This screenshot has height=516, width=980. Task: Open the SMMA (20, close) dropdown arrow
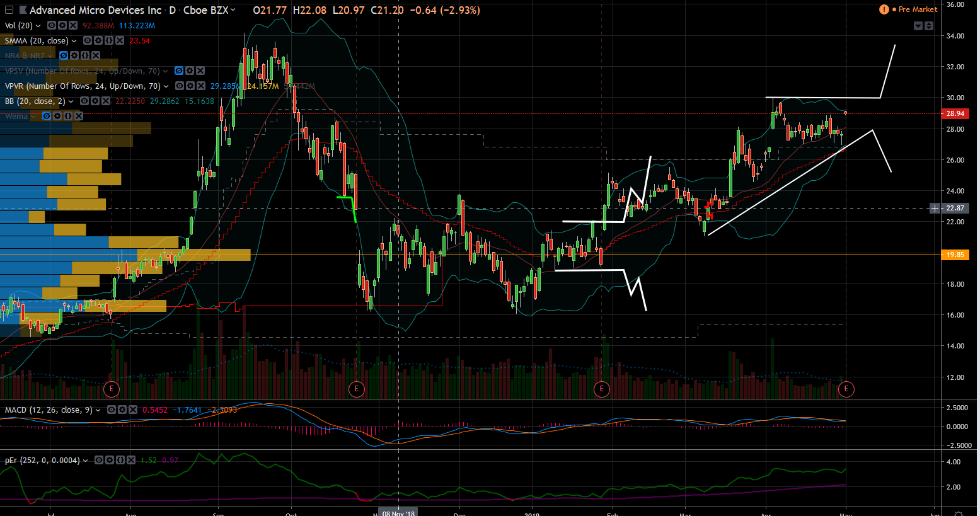[75, 41]
